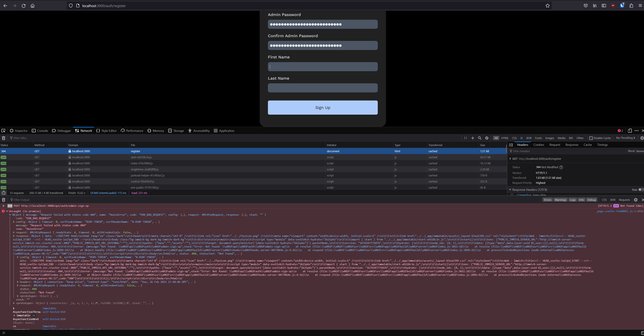Clear network requests with trash icon

[4, 138]
